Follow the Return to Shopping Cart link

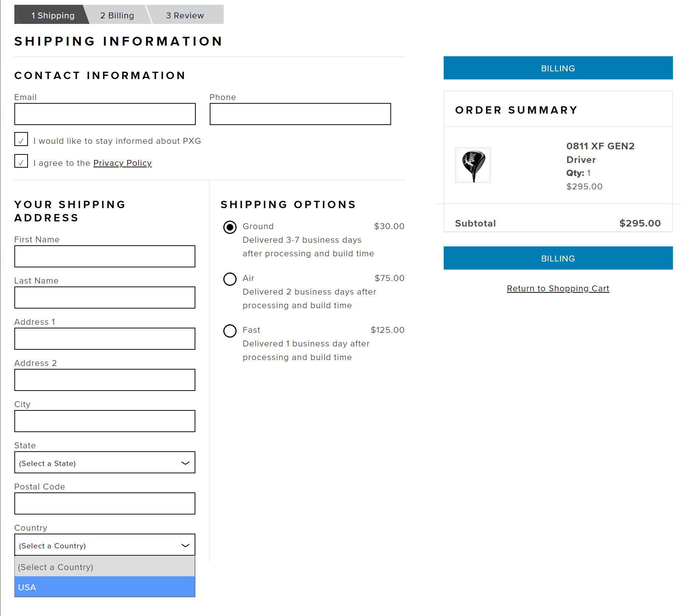(x=558, y=288)
